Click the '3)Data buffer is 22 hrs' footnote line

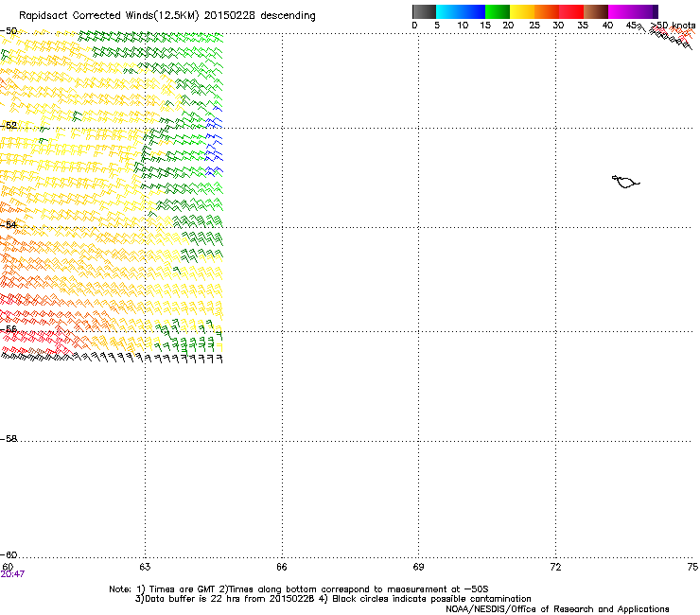pyautogui.click(x=333, y=599)
